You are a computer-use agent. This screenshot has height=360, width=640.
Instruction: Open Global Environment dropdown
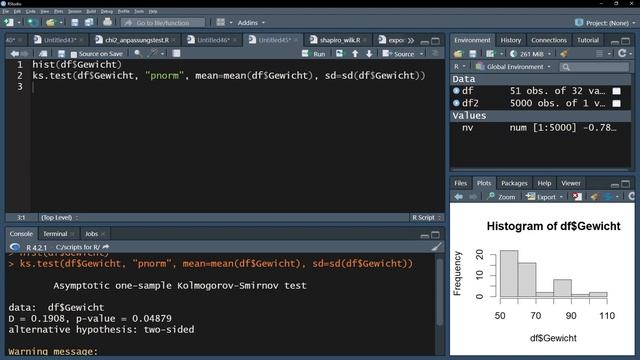513,67
